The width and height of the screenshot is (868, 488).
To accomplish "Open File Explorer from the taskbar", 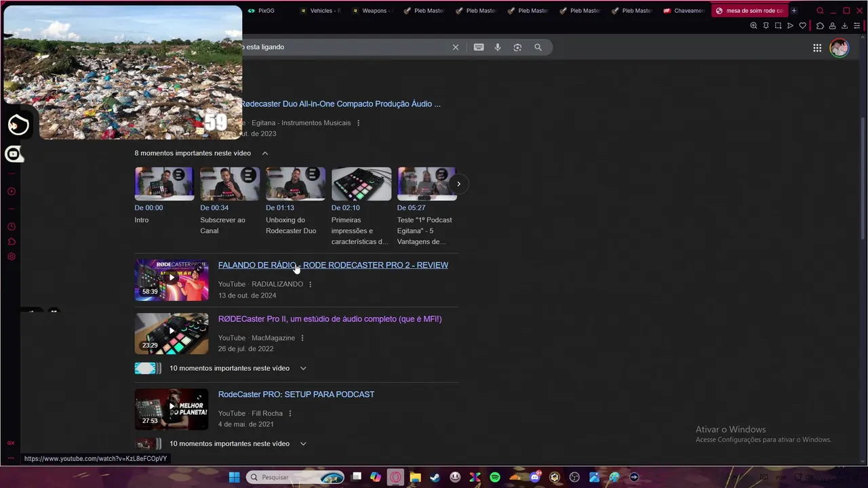I will tap(415, 477).
